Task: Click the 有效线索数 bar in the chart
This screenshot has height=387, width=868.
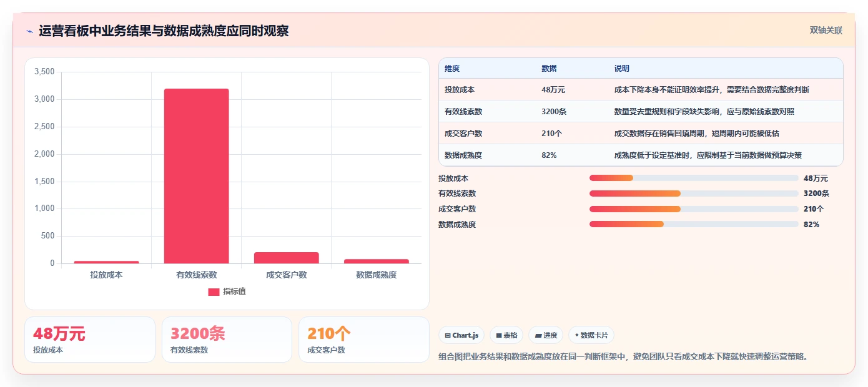Action: (197, 176)
